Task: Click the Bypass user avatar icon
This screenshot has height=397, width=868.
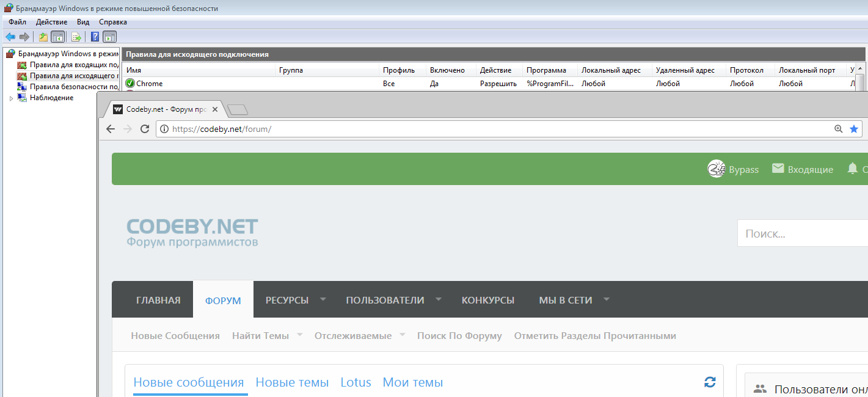Action: pyautogui.click(x=716, y=169)
